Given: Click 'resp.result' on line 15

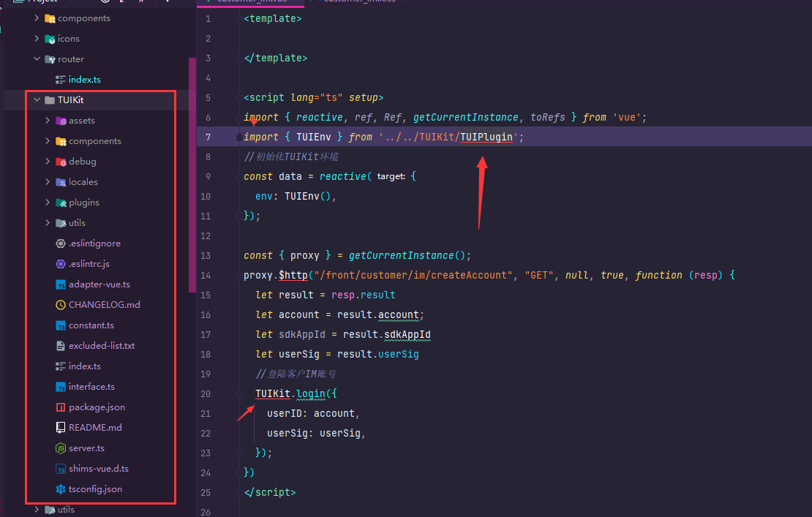Looking at the screenshot, I should tap(364, 295).
